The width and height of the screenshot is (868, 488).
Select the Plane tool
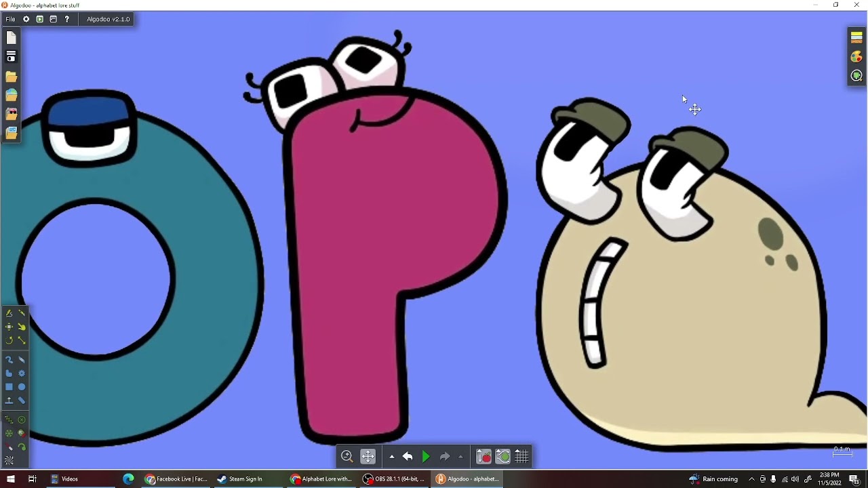[x=9, y=401]
